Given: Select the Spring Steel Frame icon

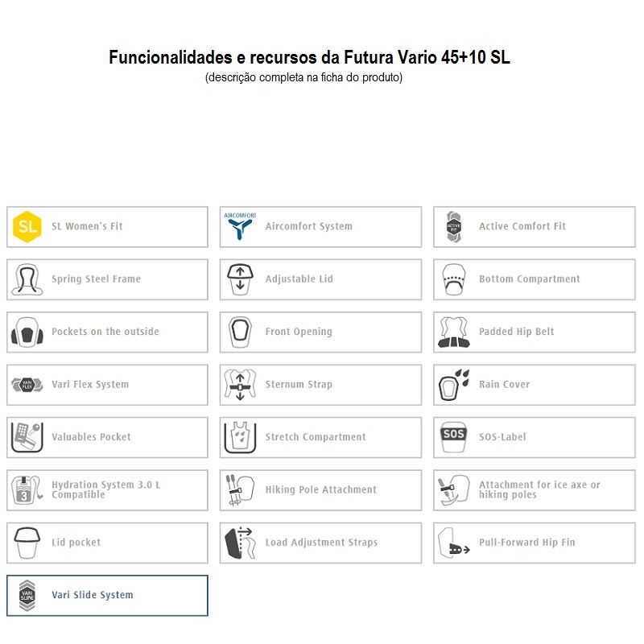Looking at the screenshot, I should (27, 279).
